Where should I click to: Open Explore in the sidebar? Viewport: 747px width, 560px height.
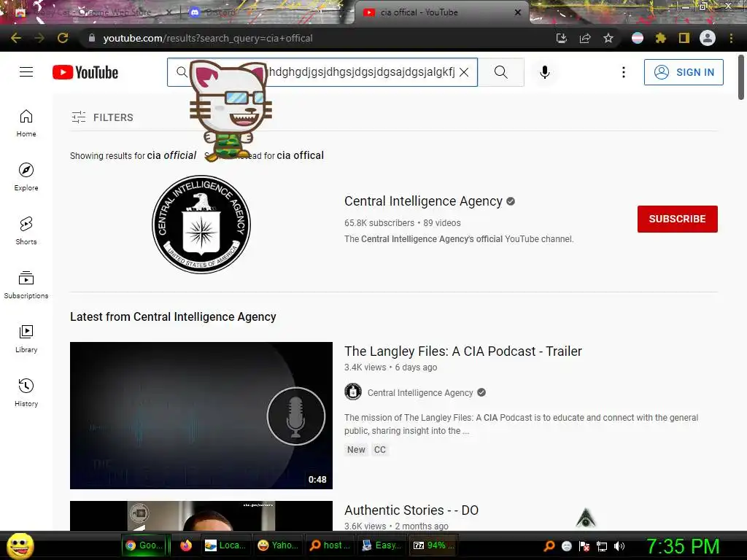[x=26, y=177]
